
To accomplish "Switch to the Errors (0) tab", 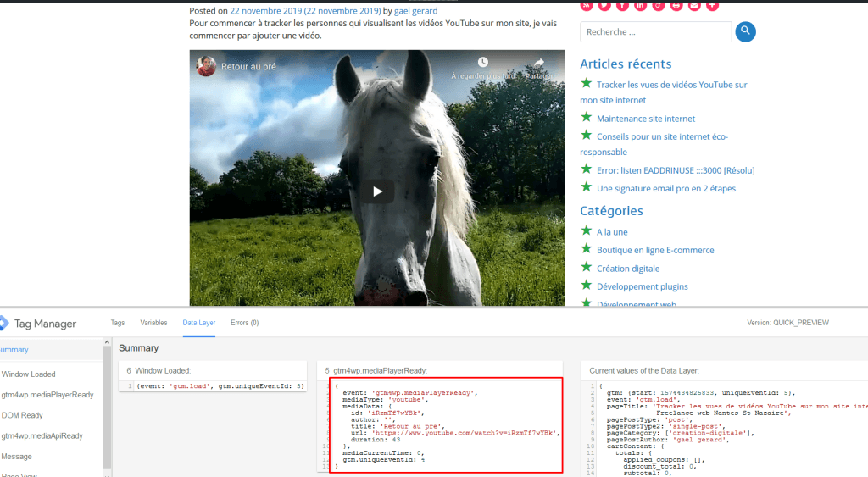I will point(244,323).
